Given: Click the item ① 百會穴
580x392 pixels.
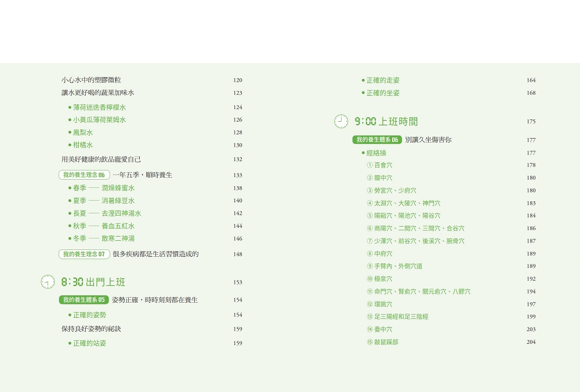Looking at the screenshot, I should coord(379,165).
